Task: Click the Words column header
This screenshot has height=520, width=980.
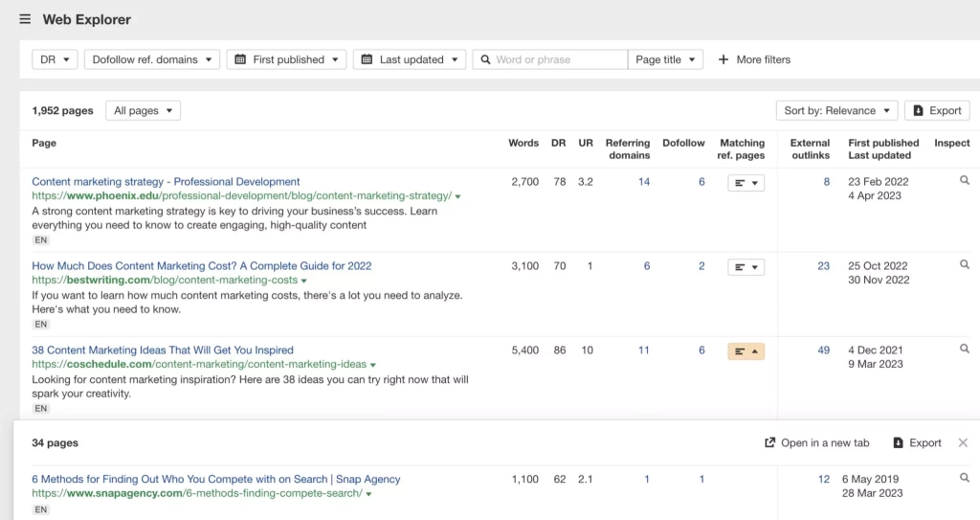Action: [523, 143]
